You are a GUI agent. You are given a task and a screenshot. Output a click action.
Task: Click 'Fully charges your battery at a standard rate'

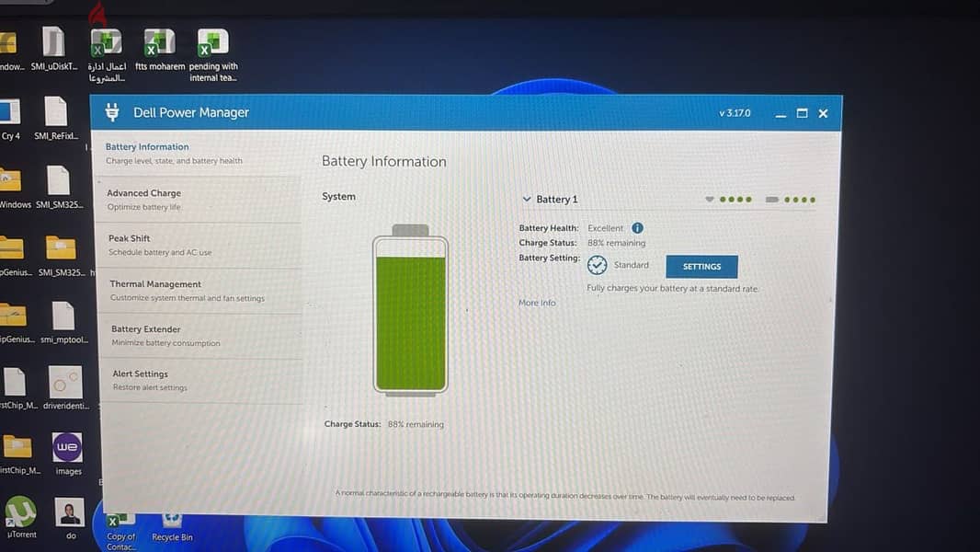pyautogui.click(x=673, y=289)
